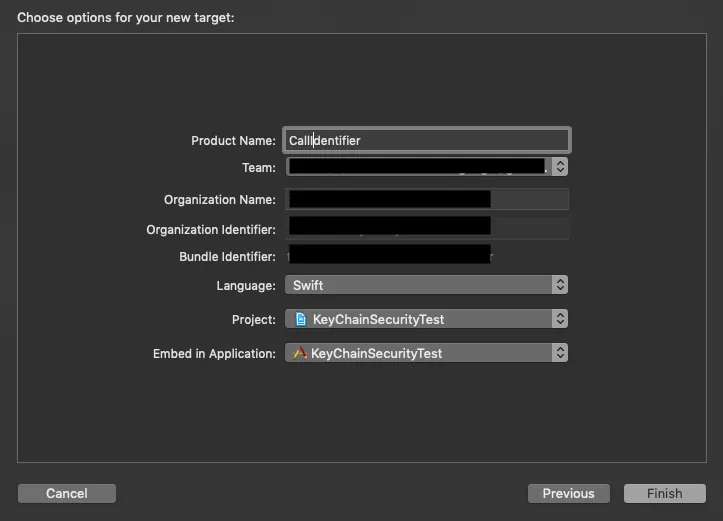Click the Finish button
The image size is (723, 521).
[x=664, y=494]
